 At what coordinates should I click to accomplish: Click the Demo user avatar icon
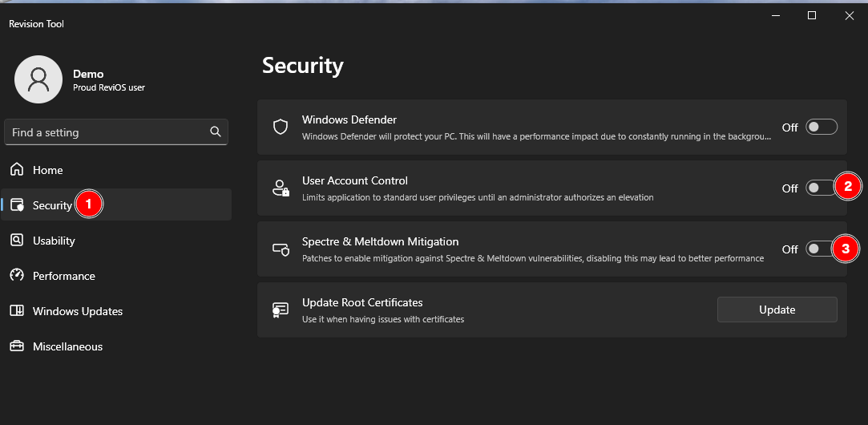[x=38, y=79]
